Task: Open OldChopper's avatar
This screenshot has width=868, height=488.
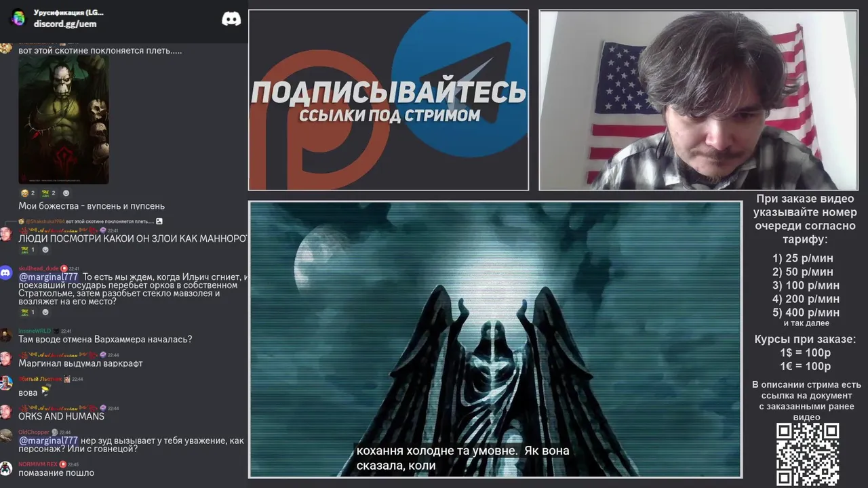Action: pyautogui.click(x=6, y=436)
